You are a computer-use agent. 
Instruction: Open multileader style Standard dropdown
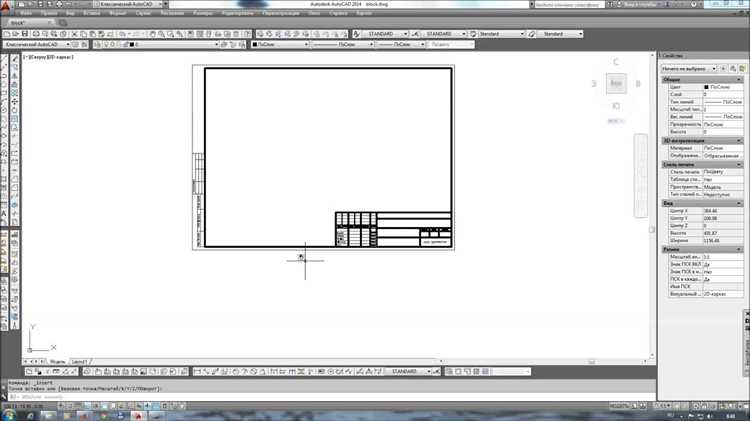(x=560, y=34)
